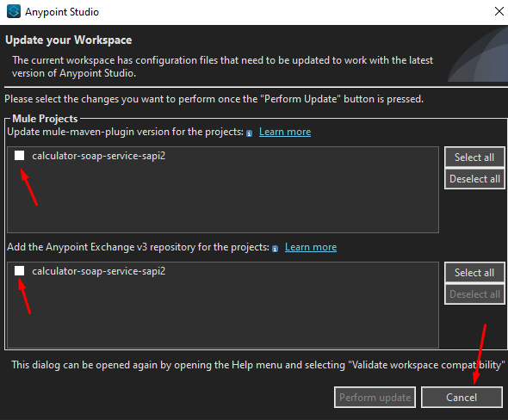508x420 pixels.
Task: Check calculator-soap-service-sapi2 under mule-maven-plugin update
Action: pyautogui.click(x=20, y=156)
